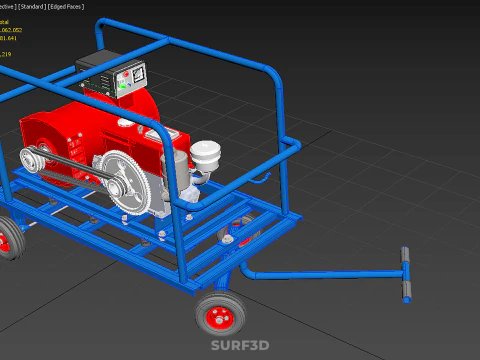Select the small belt pulley on the red generator

(x=32, y=159)
